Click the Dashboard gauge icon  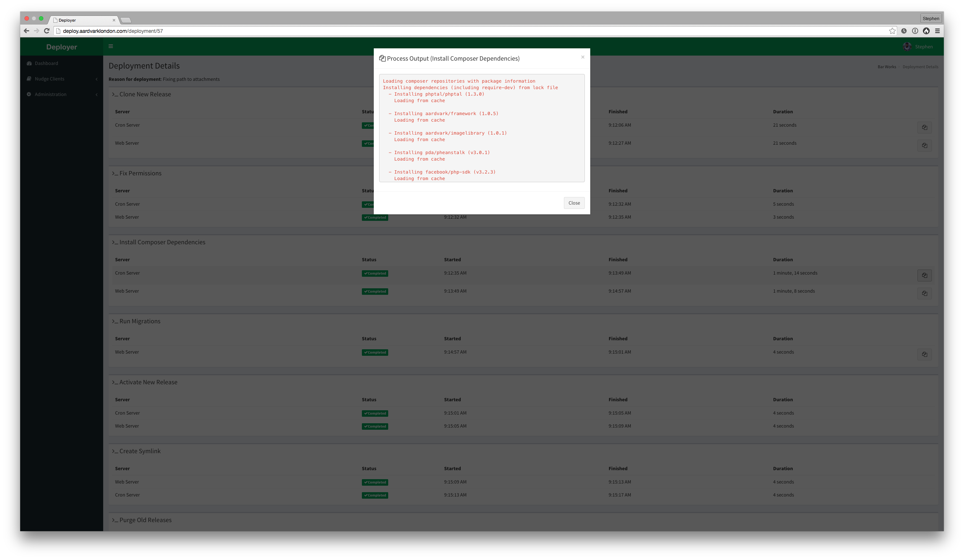tap(29, 64)
